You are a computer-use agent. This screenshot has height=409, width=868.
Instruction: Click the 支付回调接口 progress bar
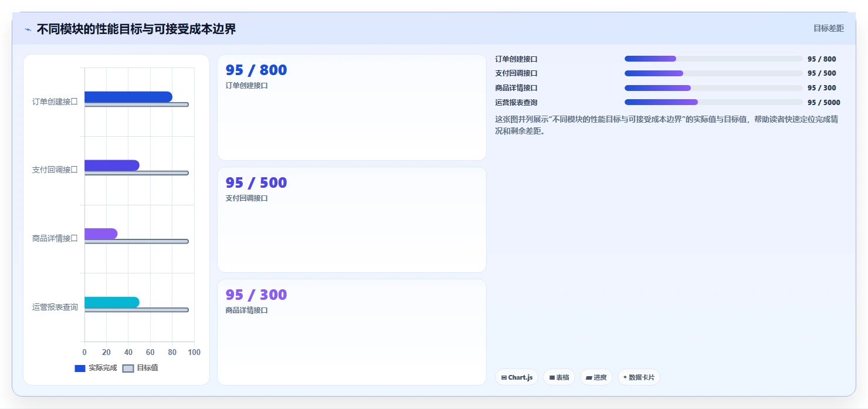(714, 73)
